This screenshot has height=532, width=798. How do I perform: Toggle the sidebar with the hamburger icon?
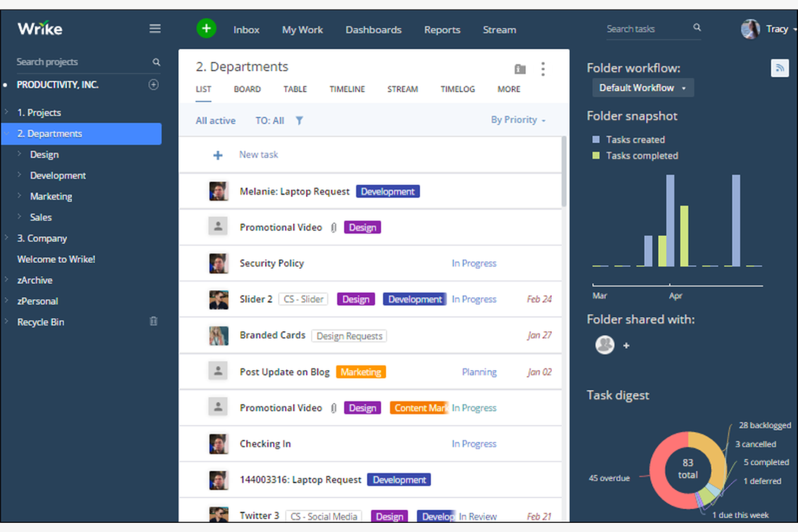pos(155,28)
